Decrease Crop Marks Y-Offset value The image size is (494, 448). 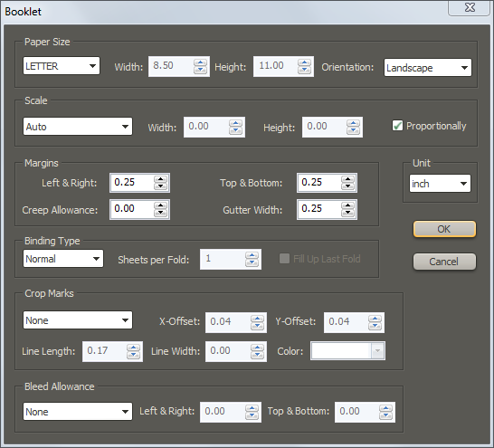[375, 326]
